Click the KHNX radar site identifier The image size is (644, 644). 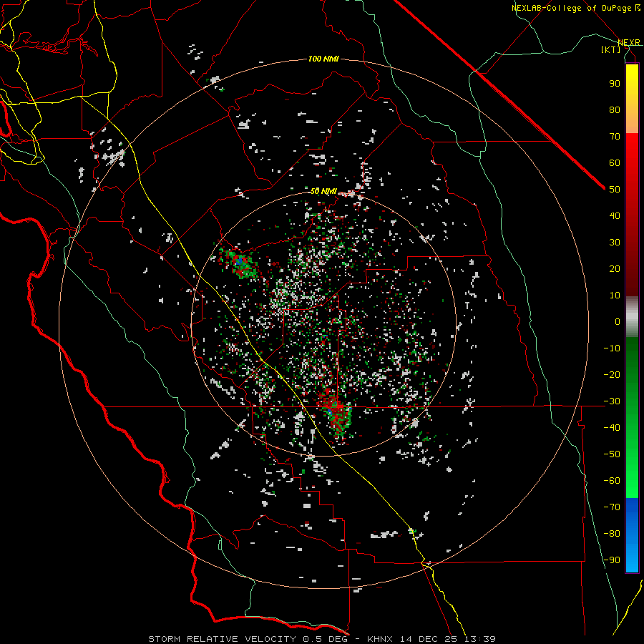point(380,639)
